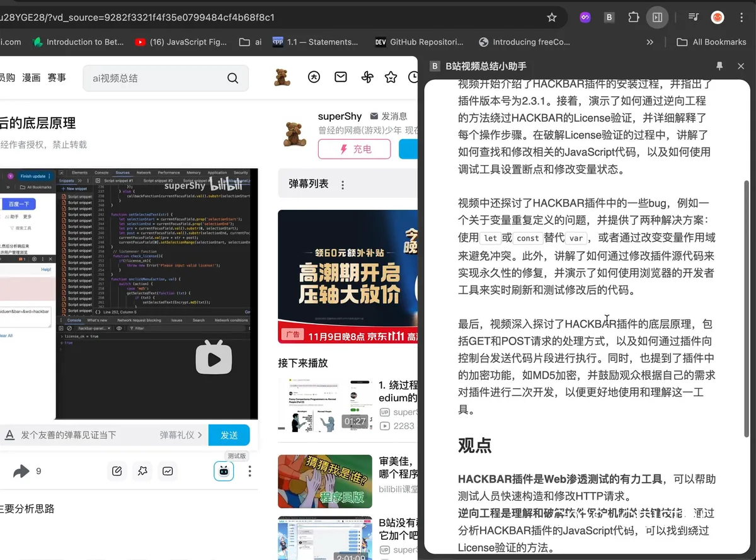This screenshot has width=756, height=560.
Task: Open the more-options dots beside robot icon
Action: click(250, 471)
